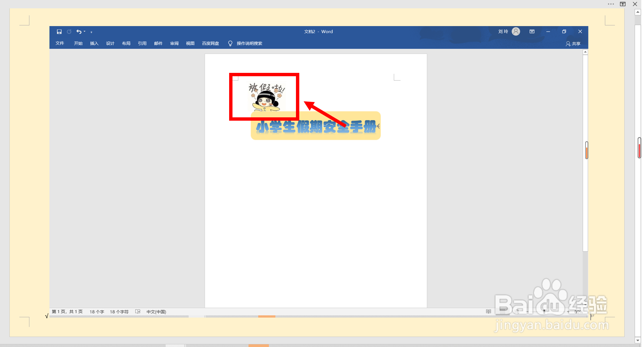
Task: Open word count from 18 个字
Action: (97, 312)
